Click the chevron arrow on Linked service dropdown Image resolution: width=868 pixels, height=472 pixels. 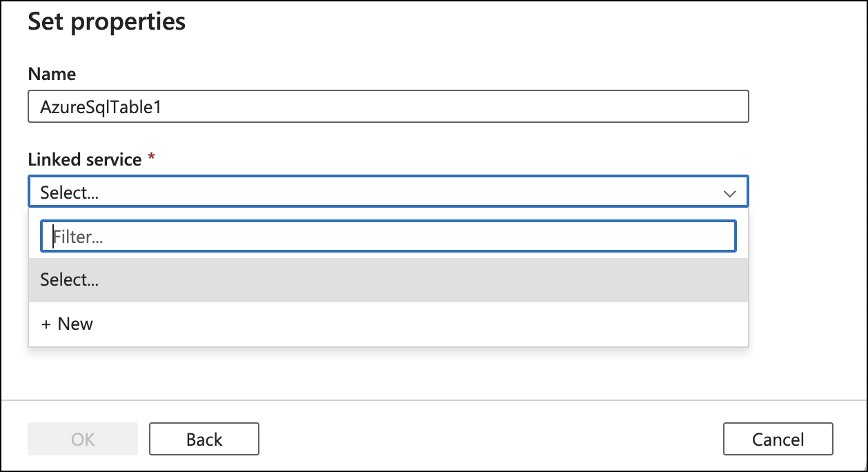(x=729, y=194)
